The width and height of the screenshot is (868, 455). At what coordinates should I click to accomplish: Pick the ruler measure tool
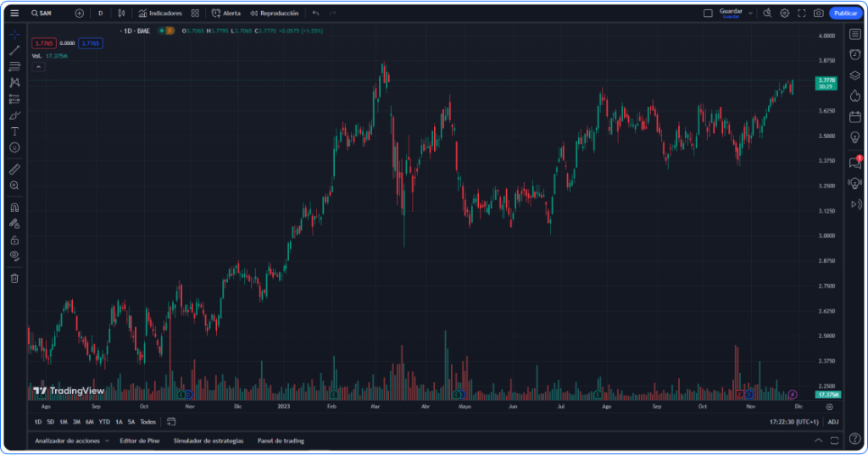click(x=14, y=169)
